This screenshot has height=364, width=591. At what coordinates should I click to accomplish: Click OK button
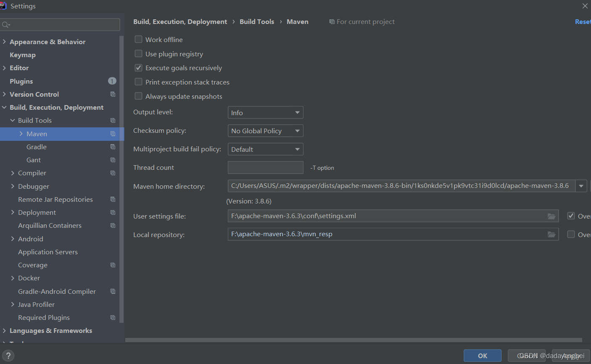pyautogui.click(x=483, y=356)
